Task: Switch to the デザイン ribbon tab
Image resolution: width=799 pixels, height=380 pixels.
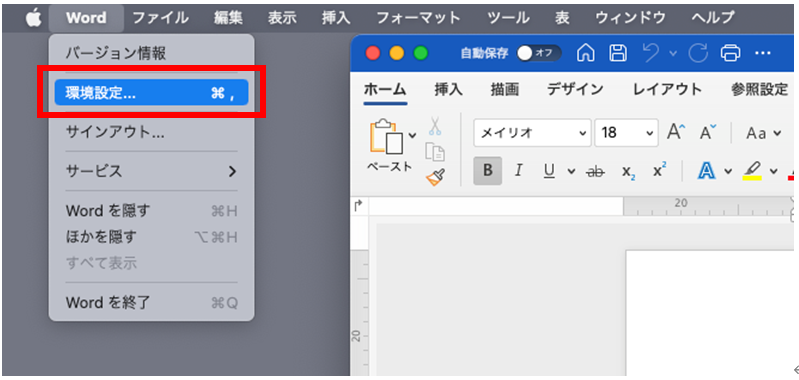Action: pyautogui.click(x=575, y=90)
